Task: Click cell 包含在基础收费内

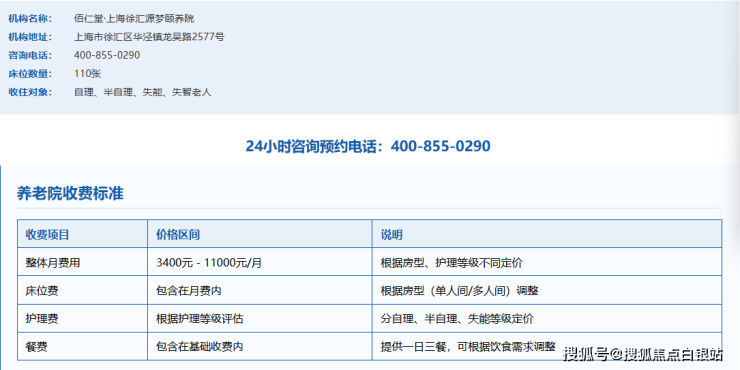Action: click(x=200, y=346)
